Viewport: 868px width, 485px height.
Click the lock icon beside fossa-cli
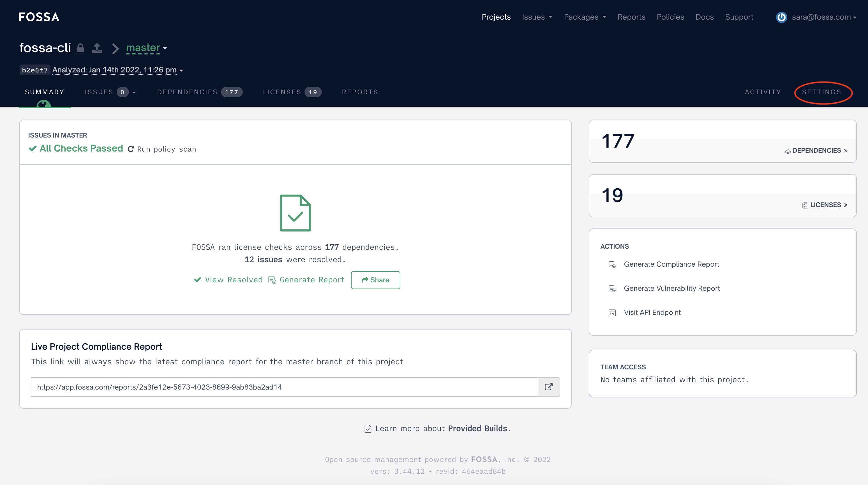pyautogui.click(x=80, y=48)
